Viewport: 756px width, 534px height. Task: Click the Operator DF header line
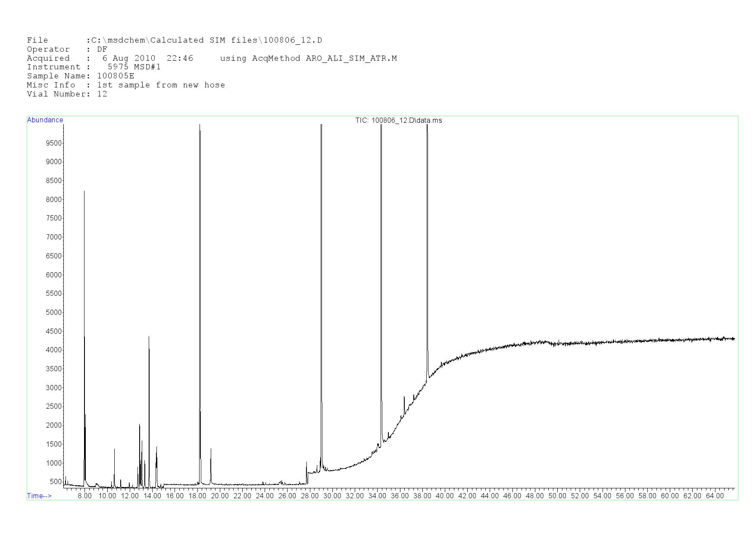(x=67, y=50)
